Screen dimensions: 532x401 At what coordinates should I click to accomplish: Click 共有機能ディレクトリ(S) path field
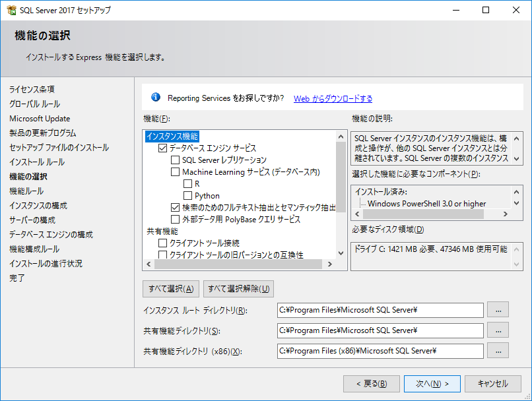[380, 330]
